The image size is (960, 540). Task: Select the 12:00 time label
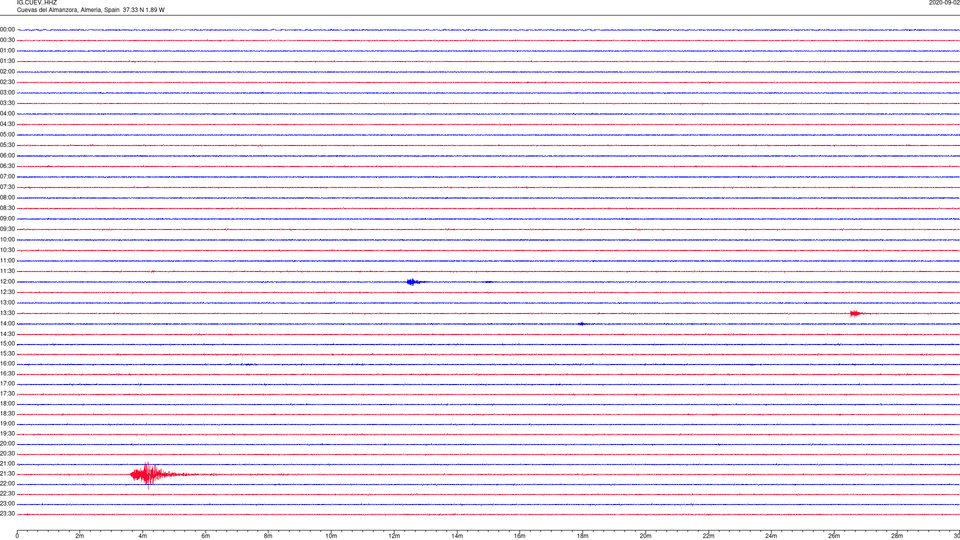[x=7, y=282]
